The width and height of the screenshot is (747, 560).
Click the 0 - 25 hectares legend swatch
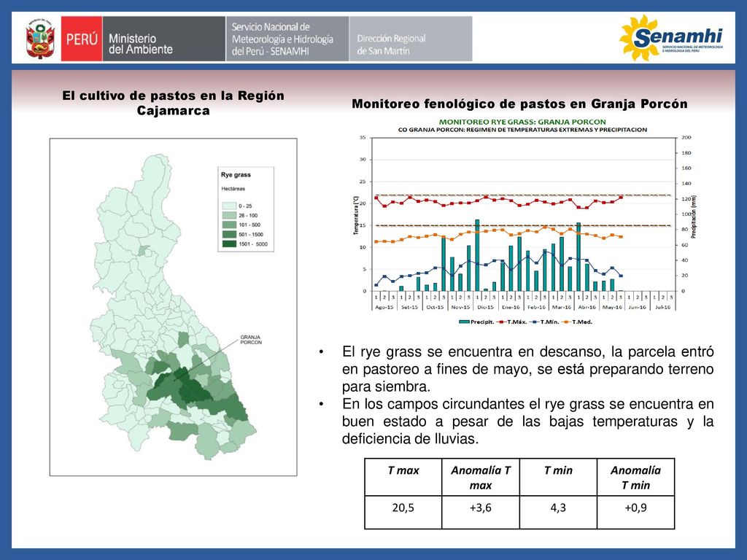pyautogui.click(x=229, y=206)
